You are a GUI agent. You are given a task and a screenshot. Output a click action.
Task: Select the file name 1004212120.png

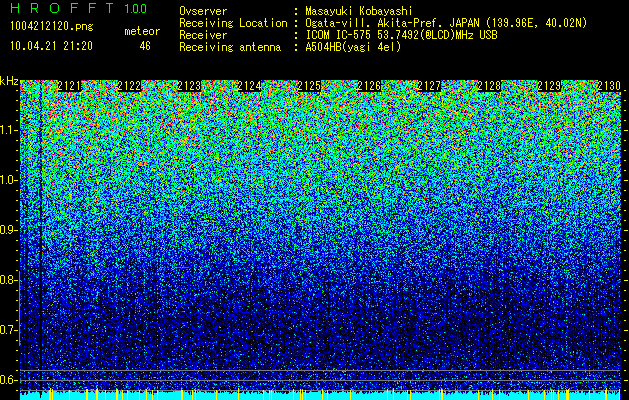coord(52,27)
